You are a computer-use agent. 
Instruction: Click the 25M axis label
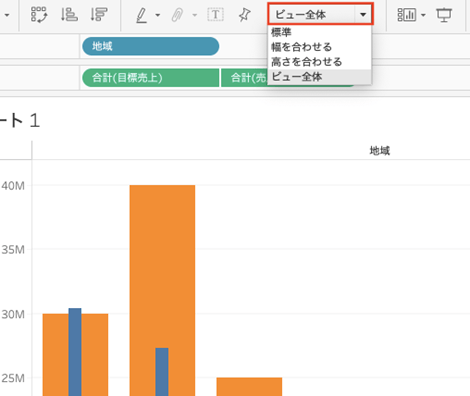click(13, 378)
